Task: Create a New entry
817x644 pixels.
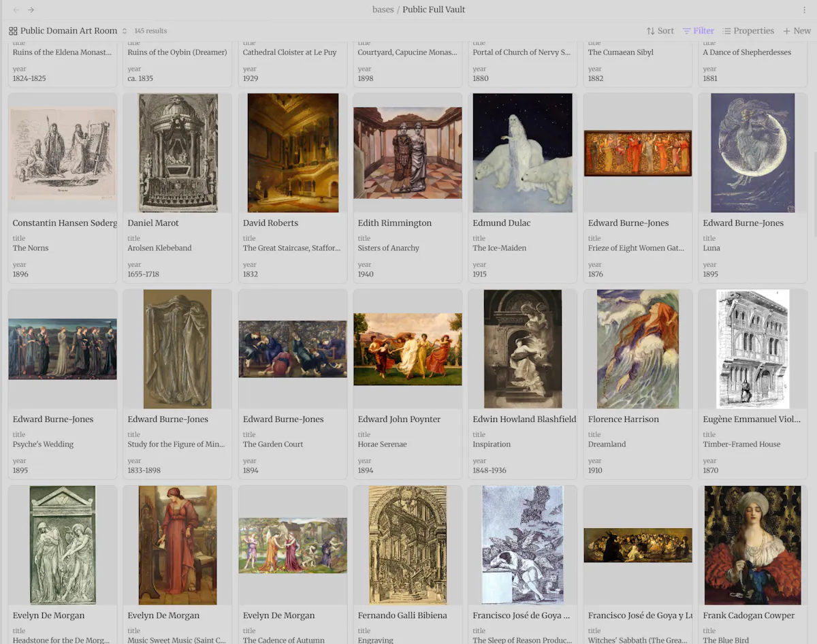Action: tap(797, 31)
